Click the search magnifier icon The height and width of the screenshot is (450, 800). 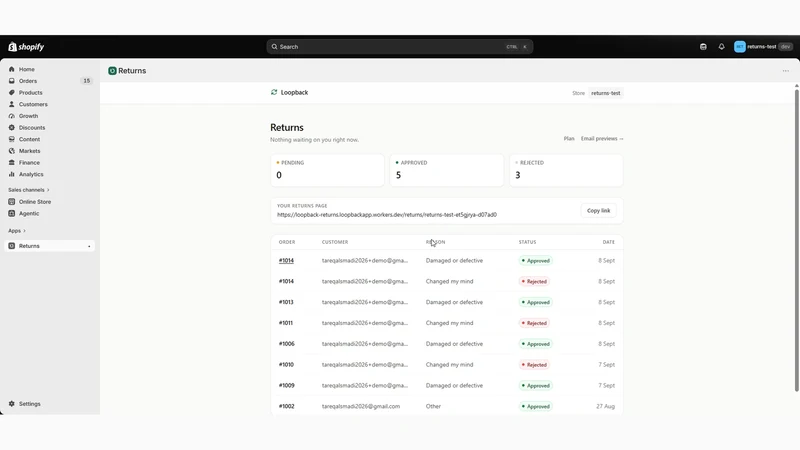(x=274, y=46)
